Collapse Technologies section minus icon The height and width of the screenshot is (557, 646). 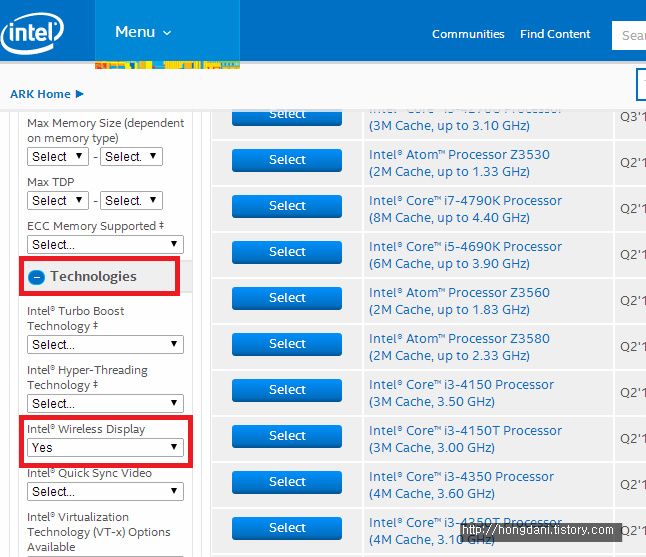click(x=36, y=277)
